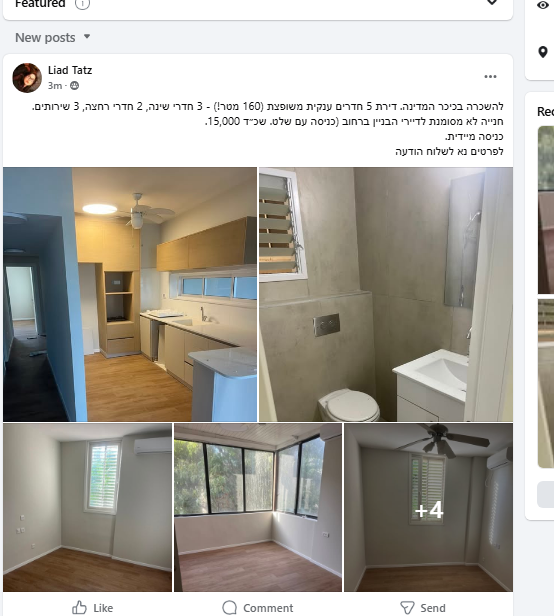The width and height of the screenshot is (554, 616).
Task: Click the Featured section heading
Action: pos(40,4)
